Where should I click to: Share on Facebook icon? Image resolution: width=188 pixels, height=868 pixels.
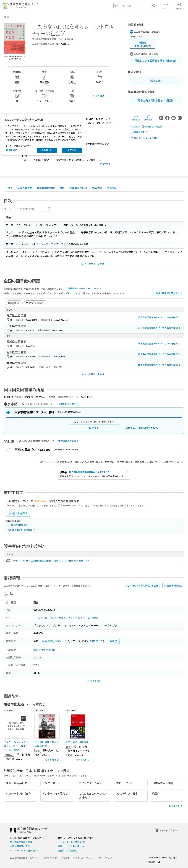(167, 118)
